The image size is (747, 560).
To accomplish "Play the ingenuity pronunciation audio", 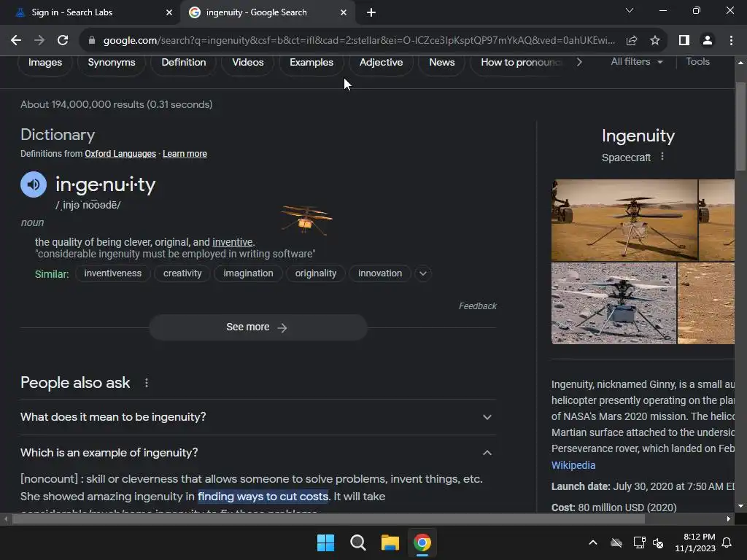I will 34,184.
